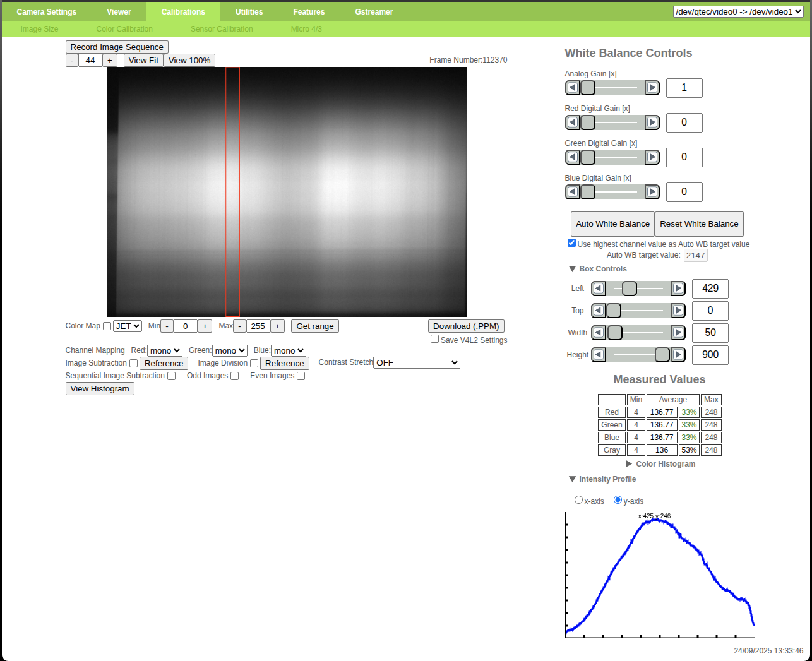Enable the Color Map checkbox
This screenshot has width=812, height=661.
(x=107, y=326)
